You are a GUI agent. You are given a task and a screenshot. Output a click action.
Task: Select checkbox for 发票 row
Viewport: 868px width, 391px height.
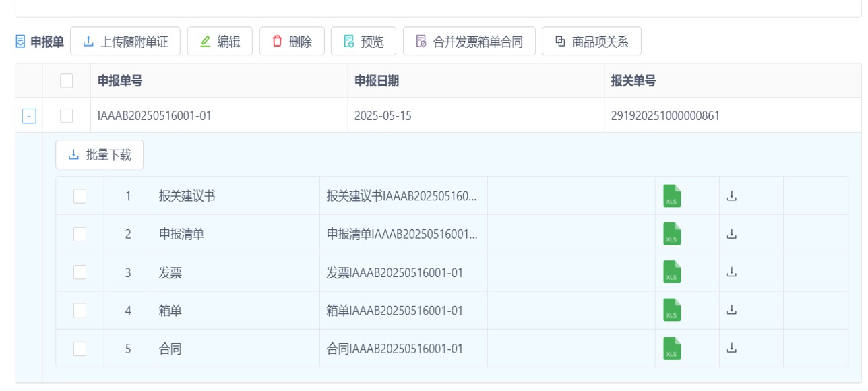pyautogui.click(x=80, y=272)
